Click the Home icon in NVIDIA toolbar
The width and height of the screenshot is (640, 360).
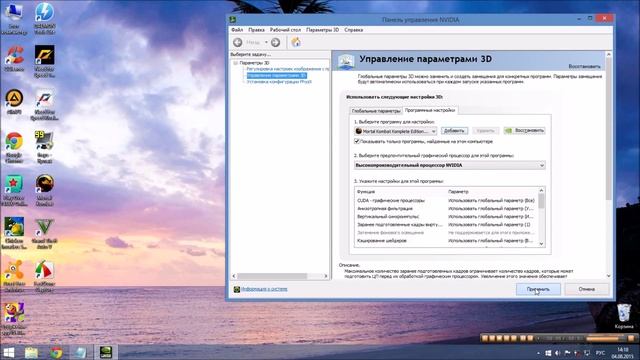click(x=296, y=42)
